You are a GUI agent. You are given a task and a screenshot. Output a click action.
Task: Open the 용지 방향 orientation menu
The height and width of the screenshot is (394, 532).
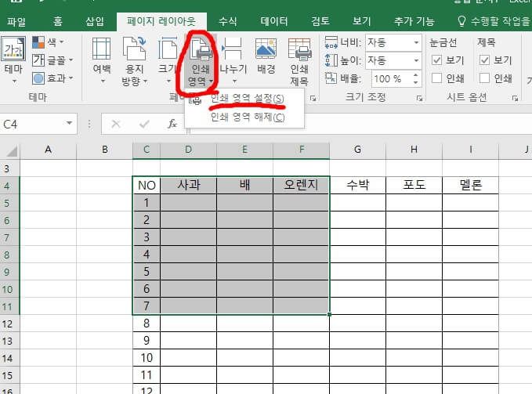coord(134,60)
